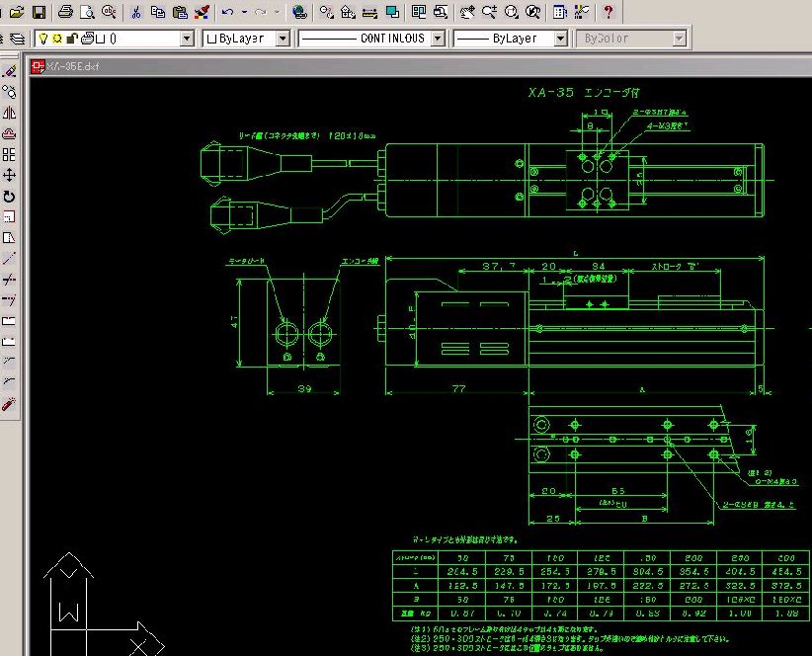Screen dimensions: 812x656
Task: Select the Mirror tool
Action: pyautogui.click(x=9, y=113)
